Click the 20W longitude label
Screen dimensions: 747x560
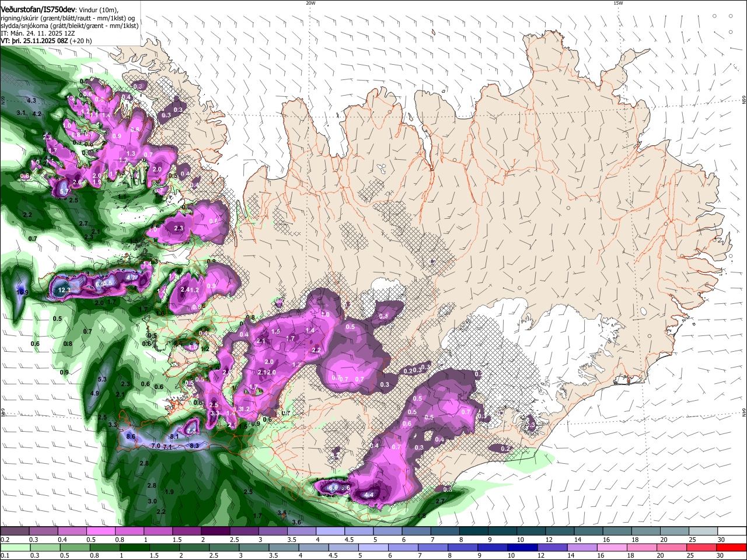310,3
